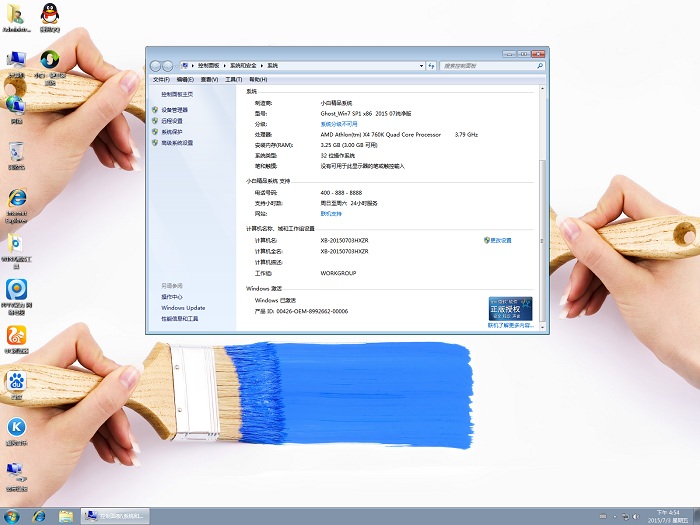
Task: Open the Network desktop icon
Action: [16, 109]
